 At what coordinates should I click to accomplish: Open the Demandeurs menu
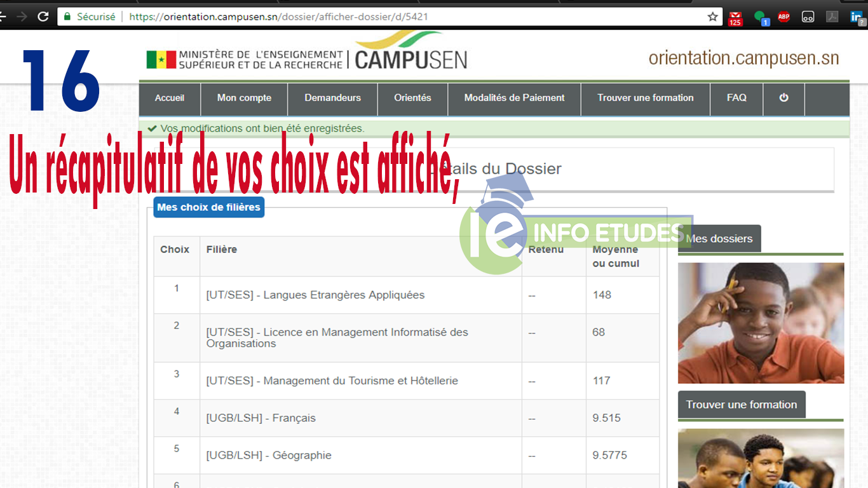[x=332, y=98]
